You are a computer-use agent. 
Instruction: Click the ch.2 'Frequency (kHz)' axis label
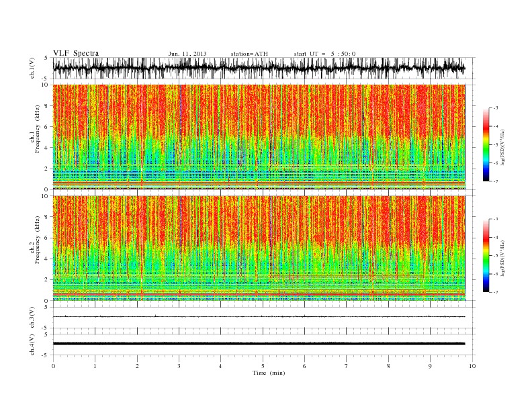(38, 240)
